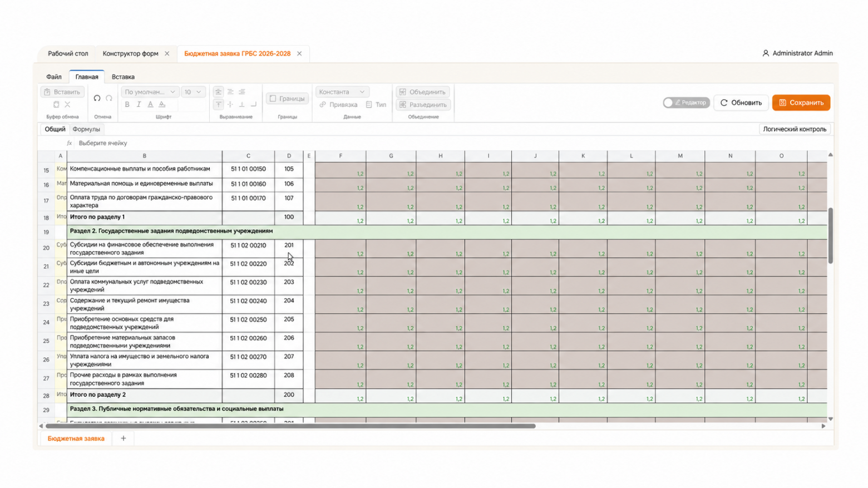Click the Обновить button
Screen dimensions: 868x488
click(741, 102)
